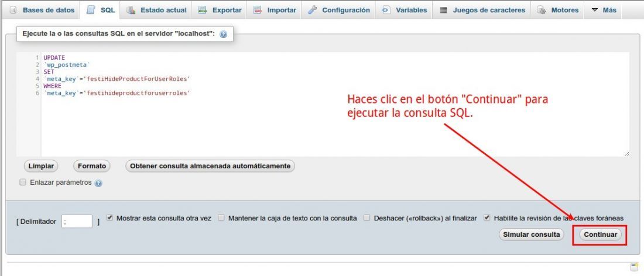Click the SQL document icon
This screenshot has height=276, width=644.
[91, 11]
